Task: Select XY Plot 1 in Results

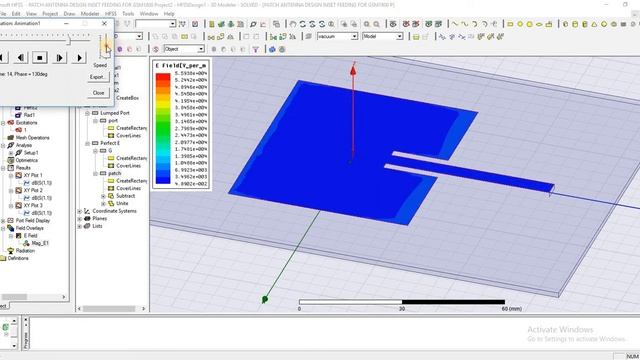Action: (x=33, y=176)
